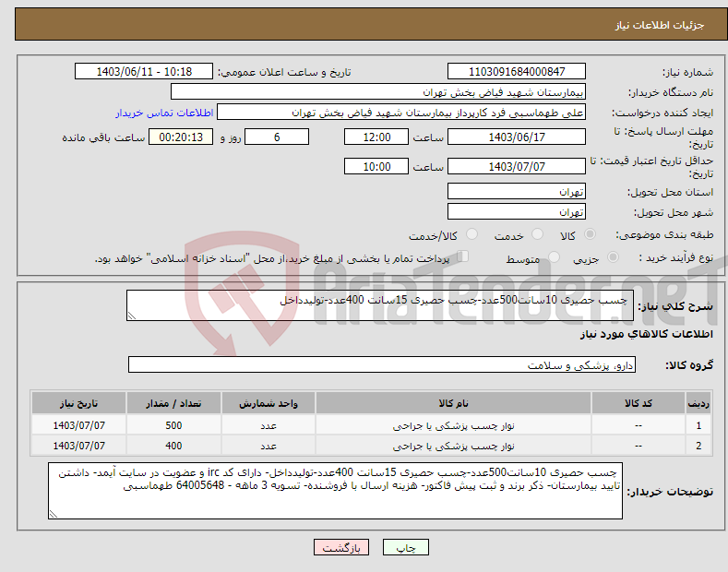Click the delivery city تهران field
Image resolution: width=728 pixels, height=572 pixels.
pyautogui.click(x=517, y=211)
